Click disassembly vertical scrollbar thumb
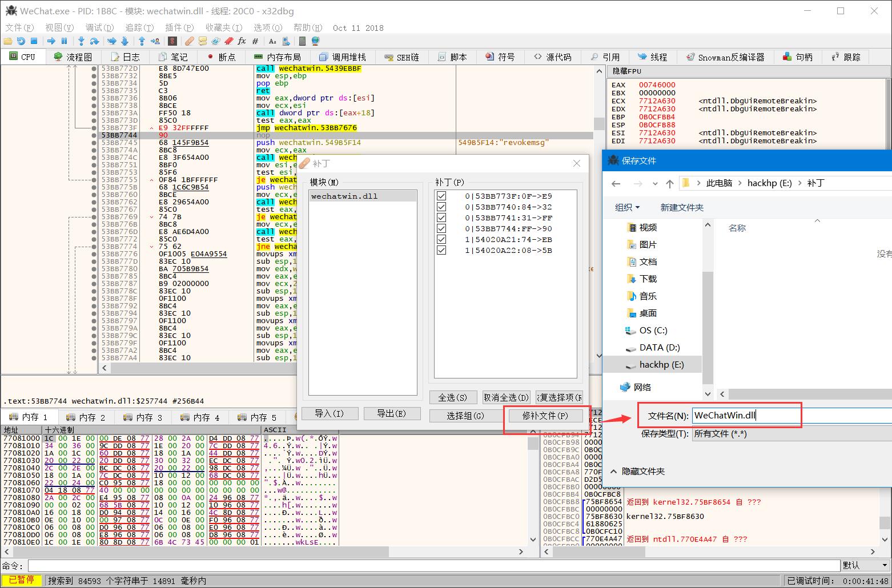The image size is (892, 588). click(599, 124)
